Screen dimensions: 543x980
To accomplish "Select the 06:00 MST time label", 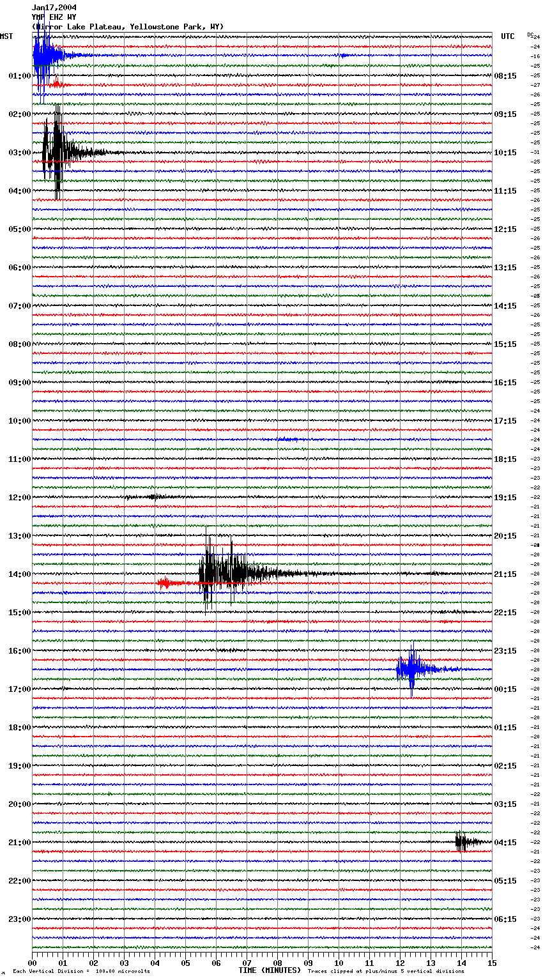I will point(20,268).
